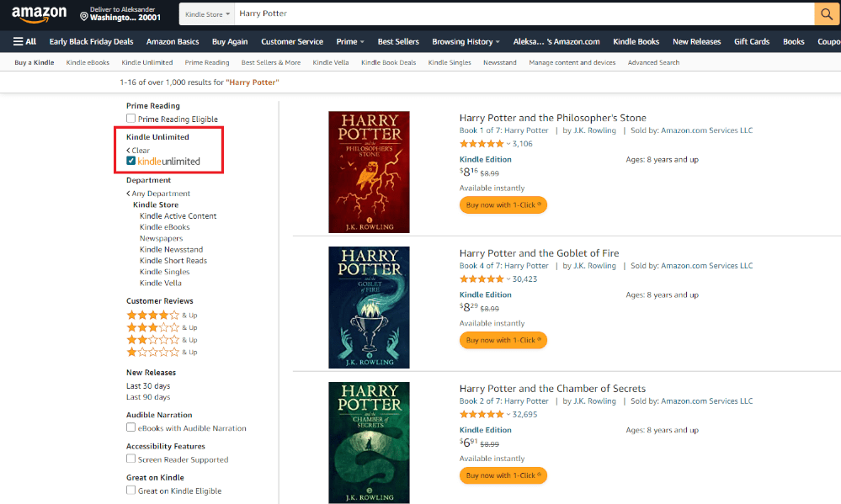Go to Amazon Basics
Screen dimensions: 841x504
pyautogui.click(x=173, y=41)
